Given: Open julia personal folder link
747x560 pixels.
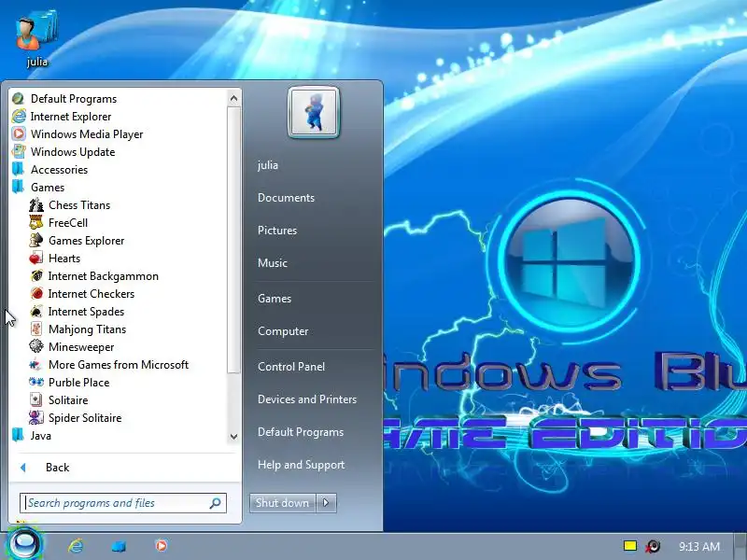Looking at the screenshot, I should [x=268, y=165].
